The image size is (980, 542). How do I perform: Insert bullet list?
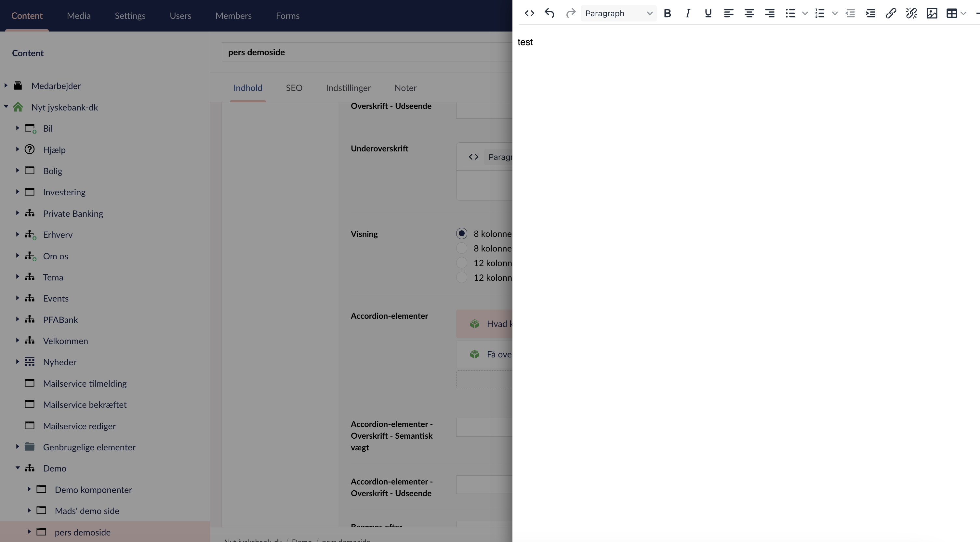790,13
